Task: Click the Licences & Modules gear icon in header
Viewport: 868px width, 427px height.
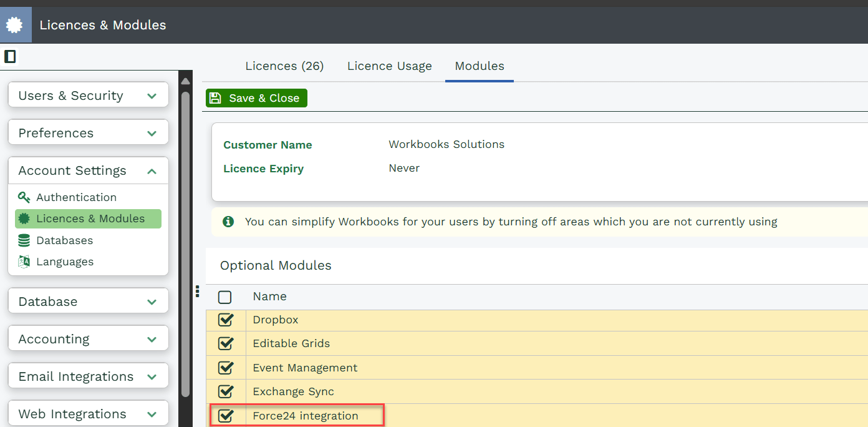Action: 14,25
